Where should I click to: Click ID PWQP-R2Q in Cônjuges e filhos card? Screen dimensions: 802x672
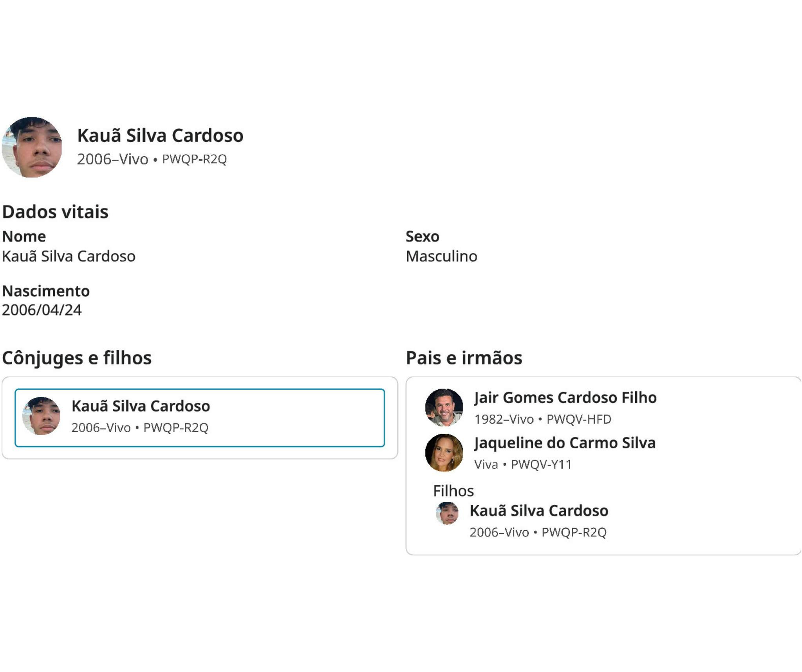click(176, 427)
